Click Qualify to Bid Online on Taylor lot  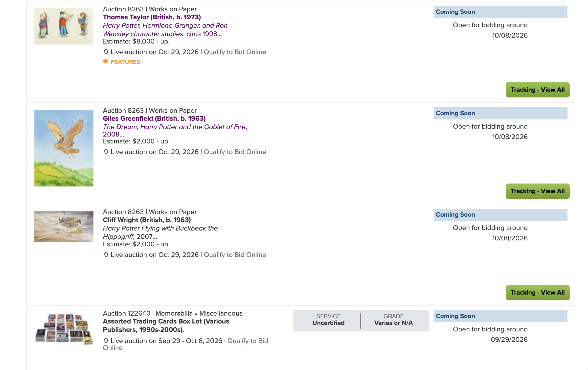click(235, 52)
